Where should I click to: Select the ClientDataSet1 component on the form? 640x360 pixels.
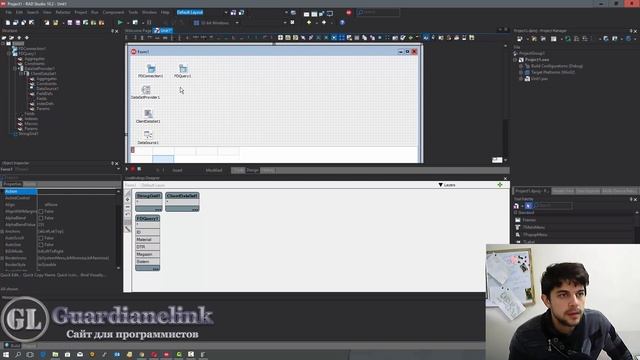[148, 116]
